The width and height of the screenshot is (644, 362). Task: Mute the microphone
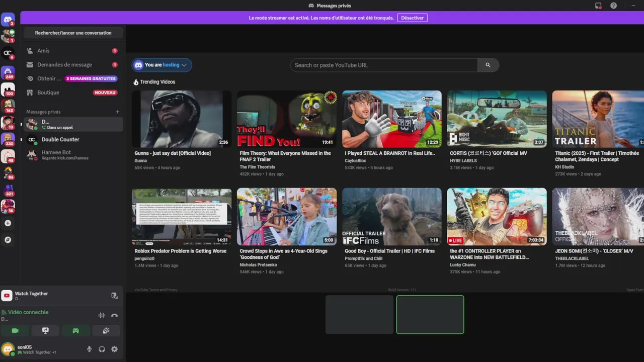click(x=89, y=349)
